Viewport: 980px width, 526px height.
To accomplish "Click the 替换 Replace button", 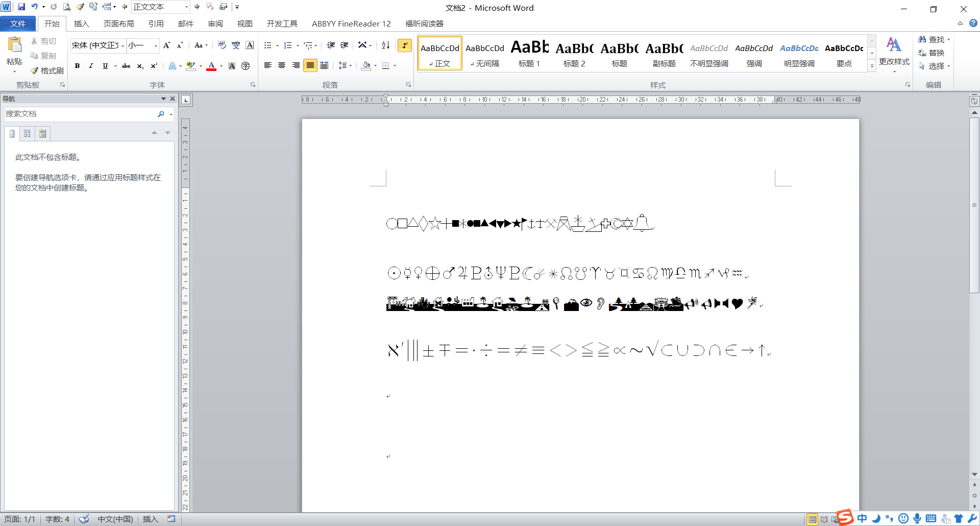I will coord(932,53).
